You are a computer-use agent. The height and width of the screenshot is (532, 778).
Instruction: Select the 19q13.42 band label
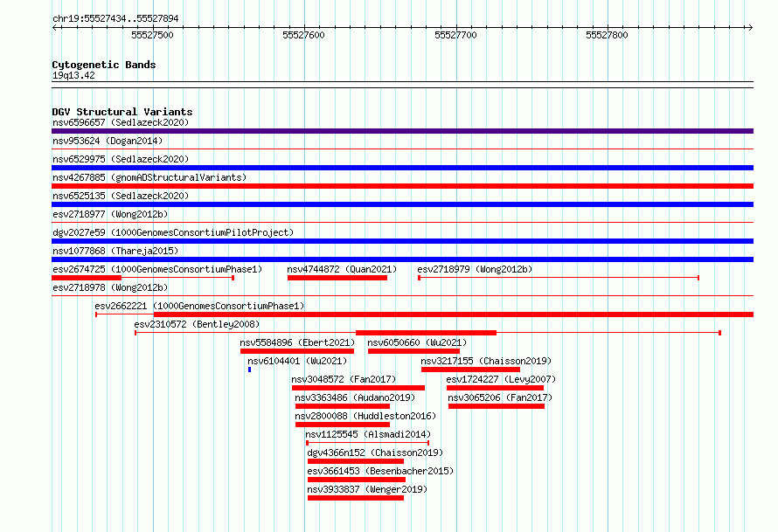pos(73,75)
